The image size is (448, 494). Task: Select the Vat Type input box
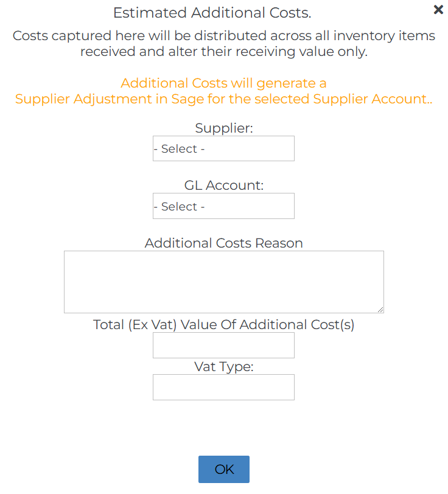[223, 388]
